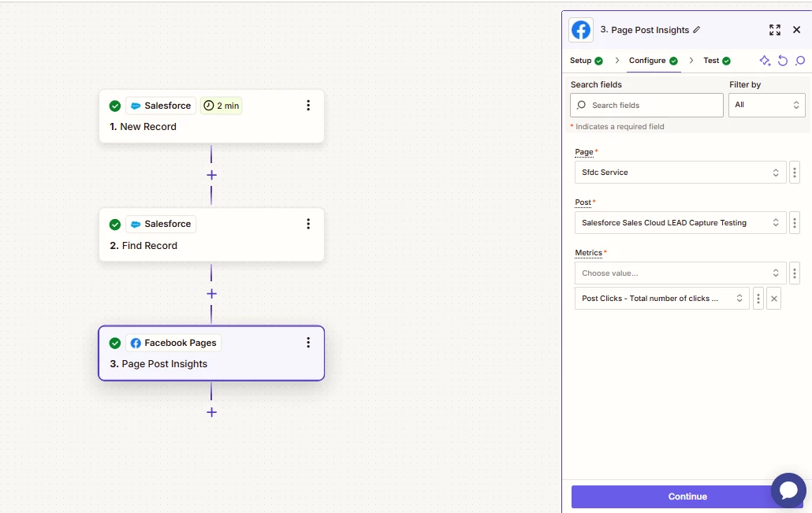The height and width of the screenshot is (513, 812).
Task: Click the 2 min polling interval badge
Action: (x=221, y=106)
